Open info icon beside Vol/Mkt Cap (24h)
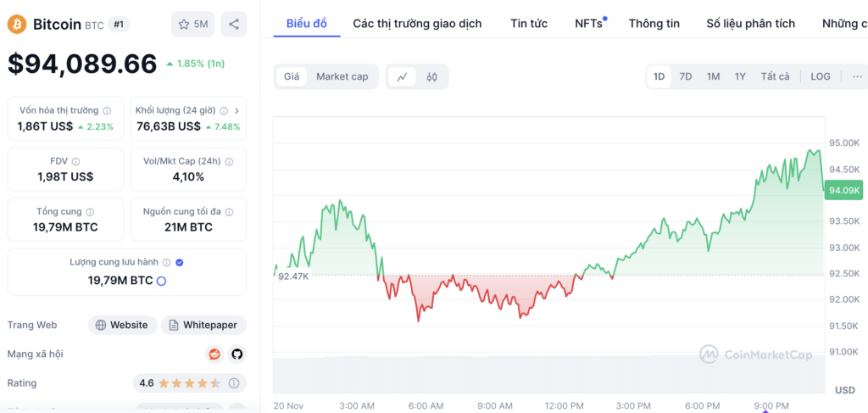The width and height of the screenshot is (868, 413). 229,162
